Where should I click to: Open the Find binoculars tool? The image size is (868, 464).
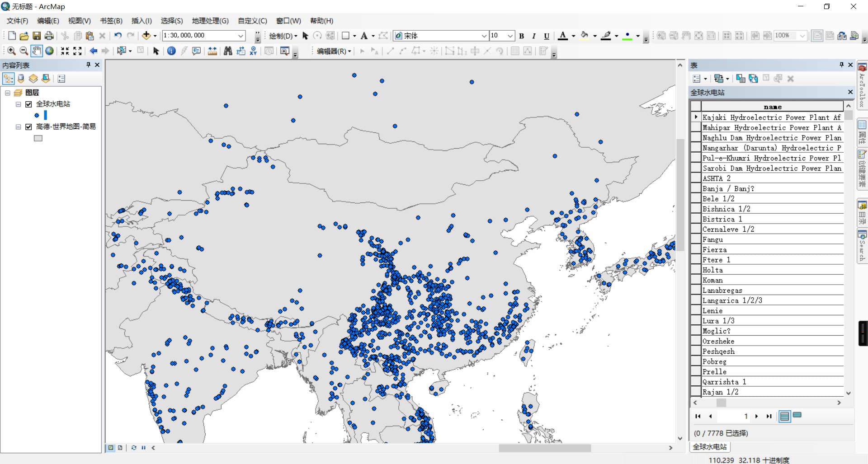click(228, 51)
